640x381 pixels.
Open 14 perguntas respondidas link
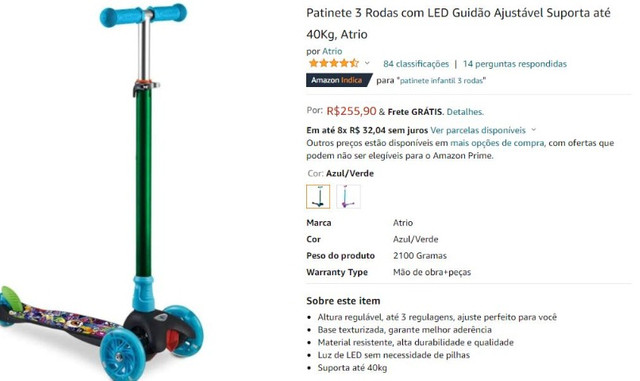click(x=515, y=64)
